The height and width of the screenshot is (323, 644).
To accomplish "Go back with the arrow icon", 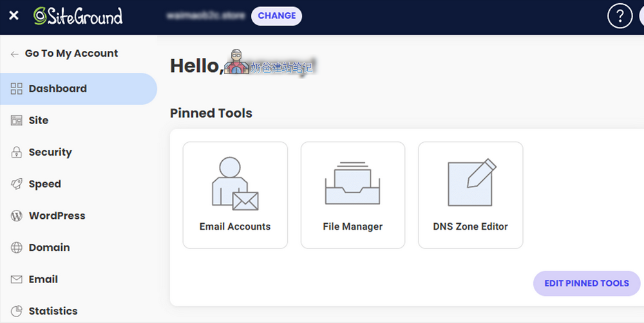I will coord(15,54).
